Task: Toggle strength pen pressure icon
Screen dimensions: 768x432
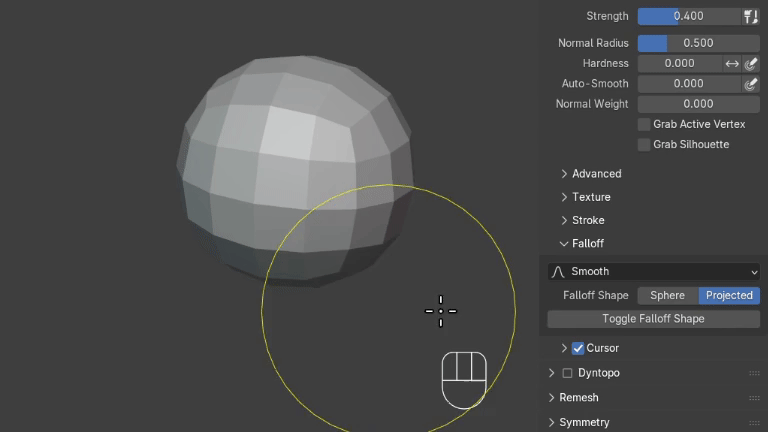Action: tap(750, 16)
